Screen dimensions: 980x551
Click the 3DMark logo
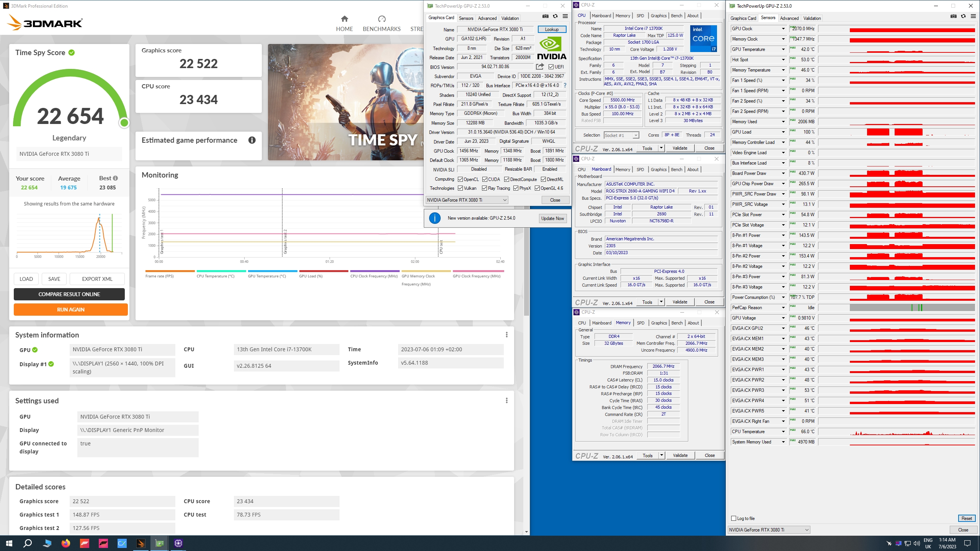tap(45, 23)
